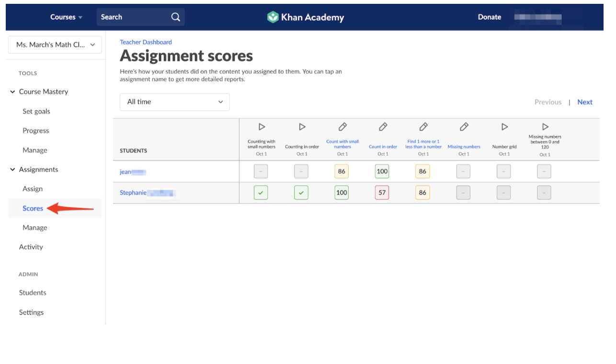This screenshot has height=364, width=616.
Task: Click jean's score 100 for Count in order
Action: 382,171
